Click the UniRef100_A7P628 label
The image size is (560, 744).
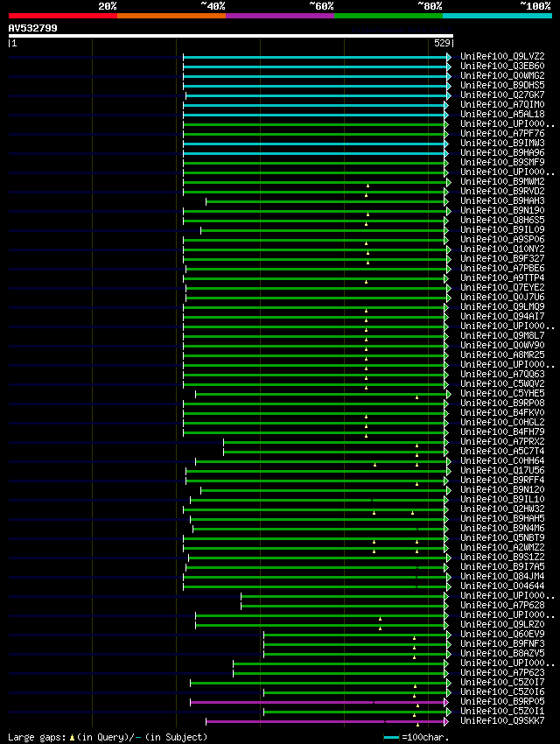pyautogui.click(x=502, y=606)
